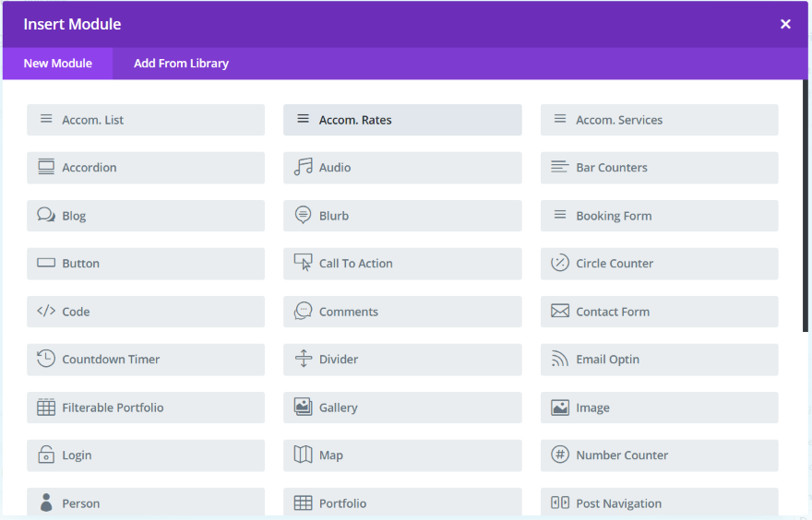
Task: Insert the Accom. List module
Action: click(146, 120)
